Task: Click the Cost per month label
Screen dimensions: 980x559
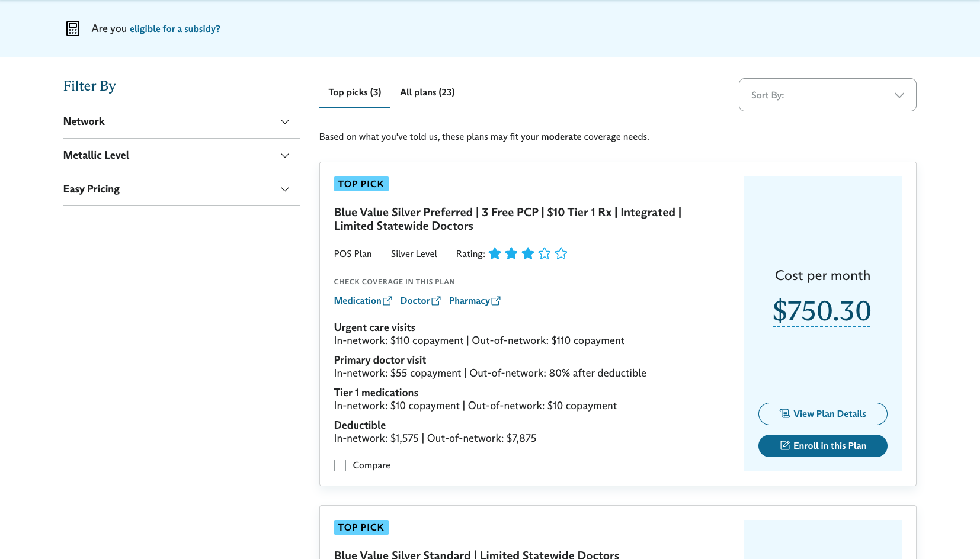Action: coord(822,275)
